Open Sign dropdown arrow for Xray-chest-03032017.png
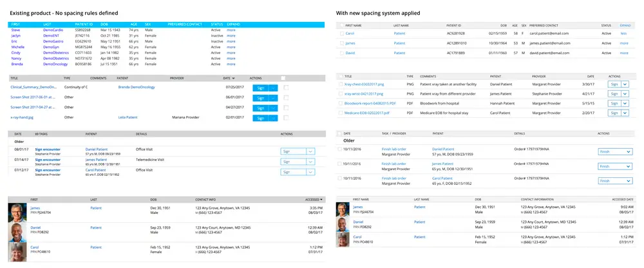The height and width of the screenshot is (268, 644). (x=625, y=84)
